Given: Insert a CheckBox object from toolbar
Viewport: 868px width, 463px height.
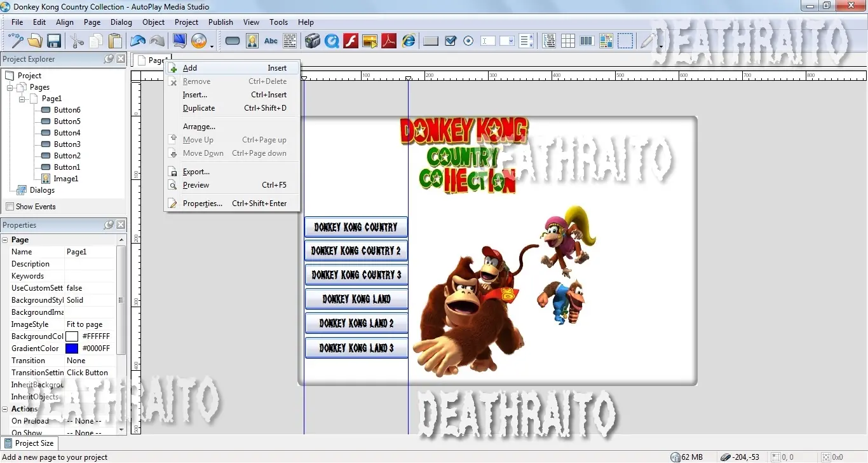Looking at the screenshot, I should 451,41.
